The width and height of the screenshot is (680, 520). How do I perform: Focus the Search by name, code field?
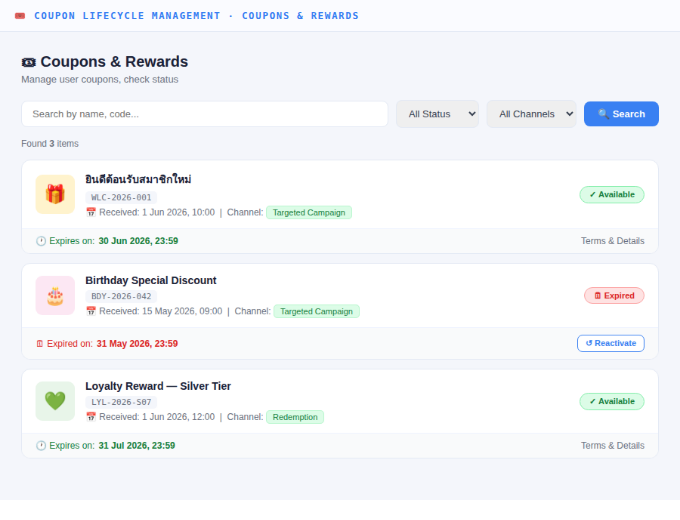pos(205,114)
